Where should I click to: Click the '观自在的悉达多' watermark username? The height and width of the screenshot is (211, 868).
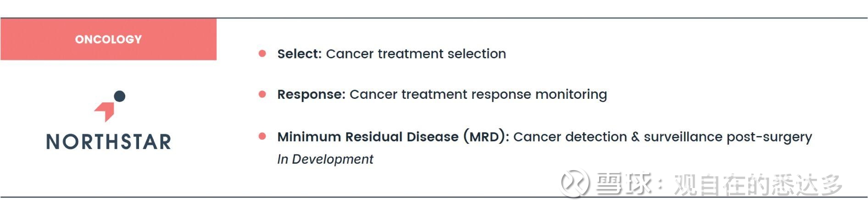tap(757, 185)
